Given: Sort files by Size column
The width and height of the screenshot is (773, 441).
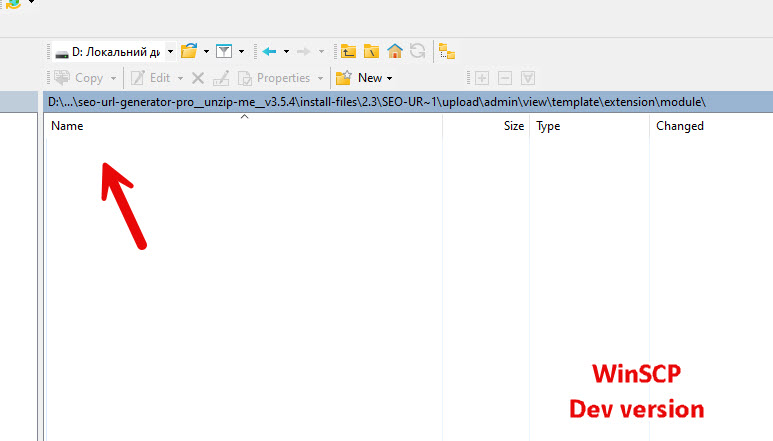Looking at the screenshot, I should click(513, 127).
